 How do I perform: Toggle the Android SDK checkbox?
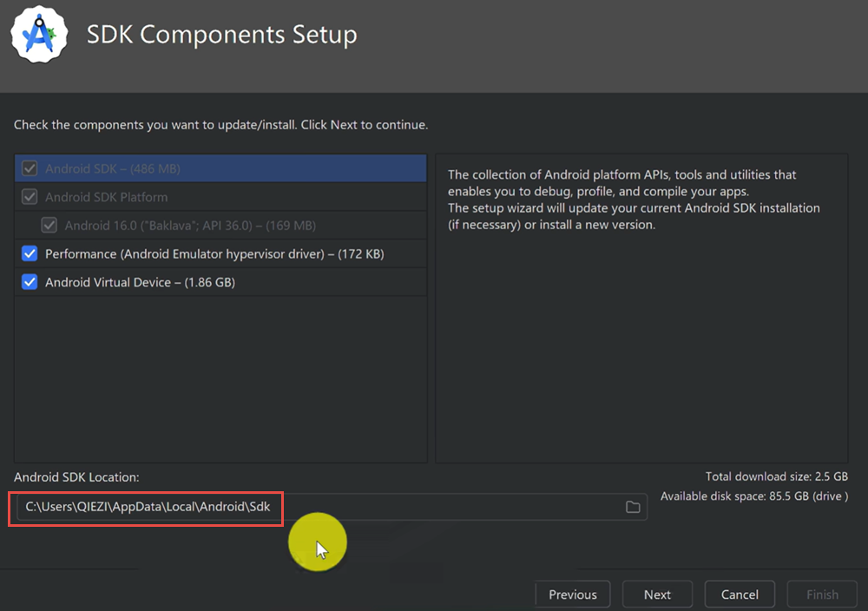point(30,168)
